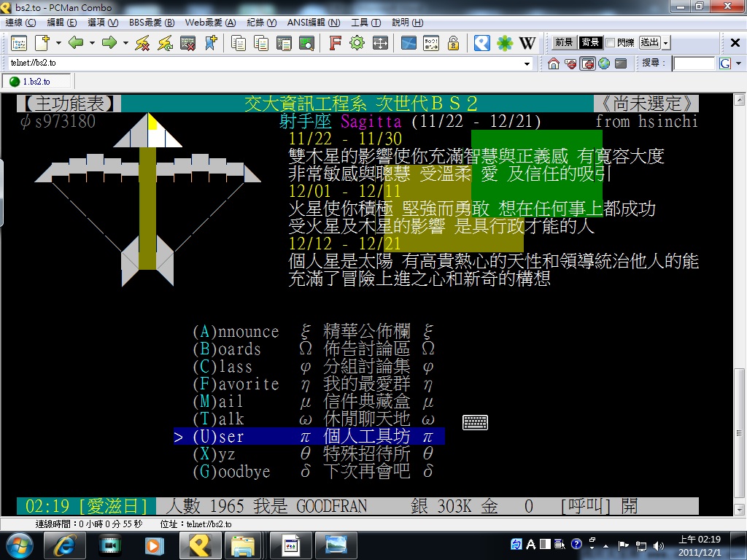Open the site list icon in toolbar
This screenshot has height=560, width=747.
18,43
